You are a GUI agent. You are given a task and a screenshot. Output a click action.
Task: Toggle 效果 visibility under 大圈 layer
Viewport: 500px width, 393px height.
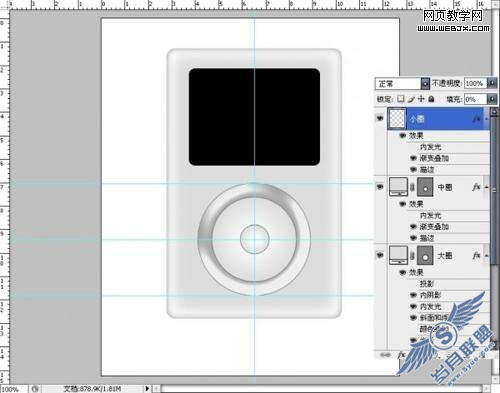click(x=403, y=272)
